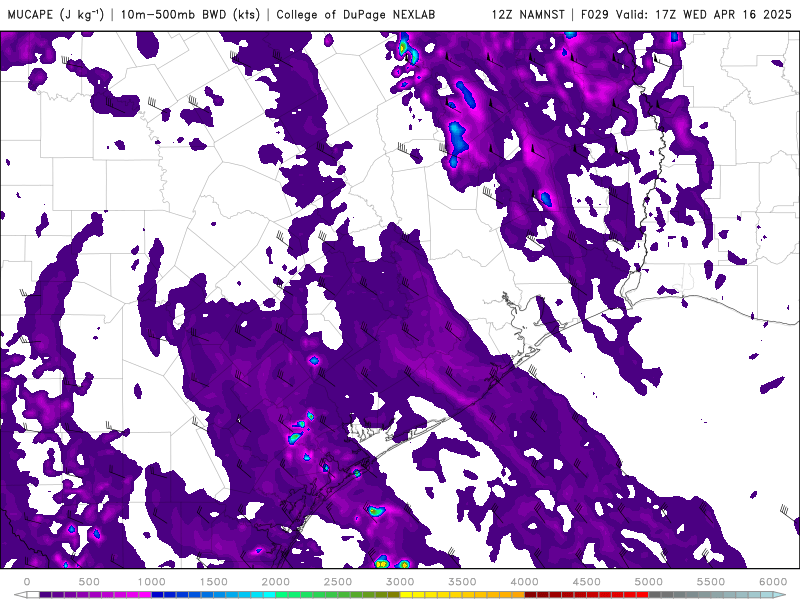Click the 500 label on the color scale
800x600 pixels.
pyautogui.click(x=89, y=582)
